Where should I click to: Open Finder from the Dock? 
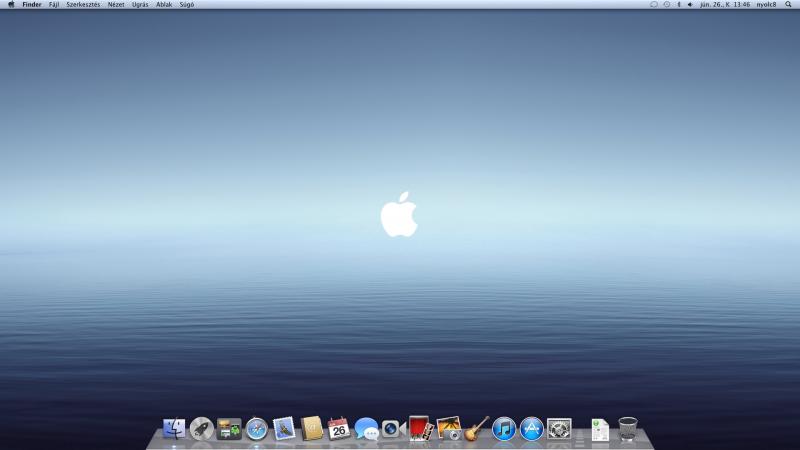[x=174, y=429]
